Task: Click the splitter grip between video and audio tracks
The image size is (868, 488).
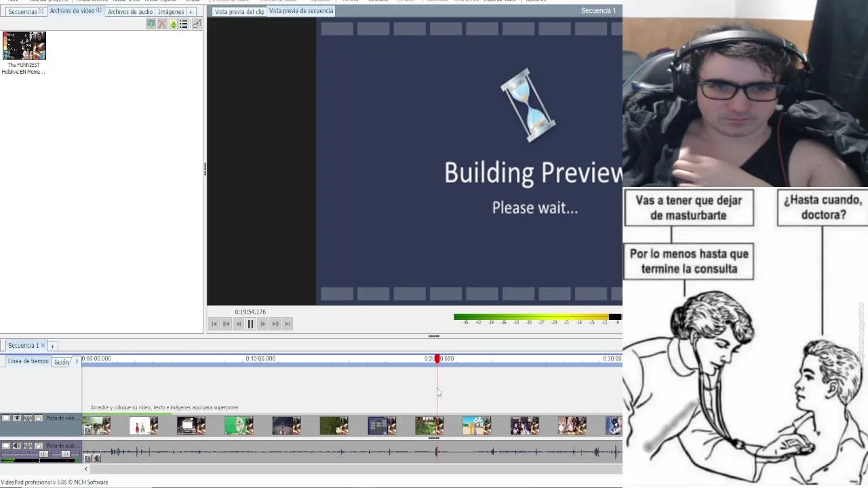Action: click(x=434, y=439)
